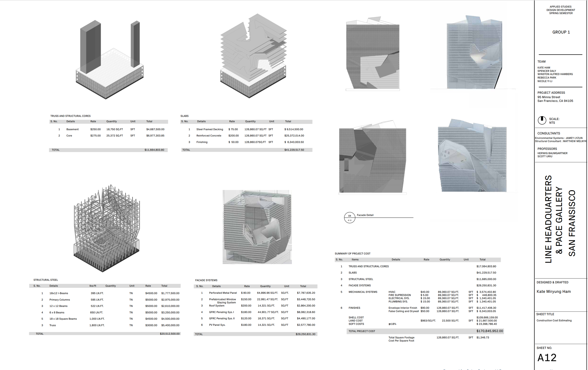588x370 pixels.
Task: Select the Summary of Project Cost header row
Action: [417, 260]
